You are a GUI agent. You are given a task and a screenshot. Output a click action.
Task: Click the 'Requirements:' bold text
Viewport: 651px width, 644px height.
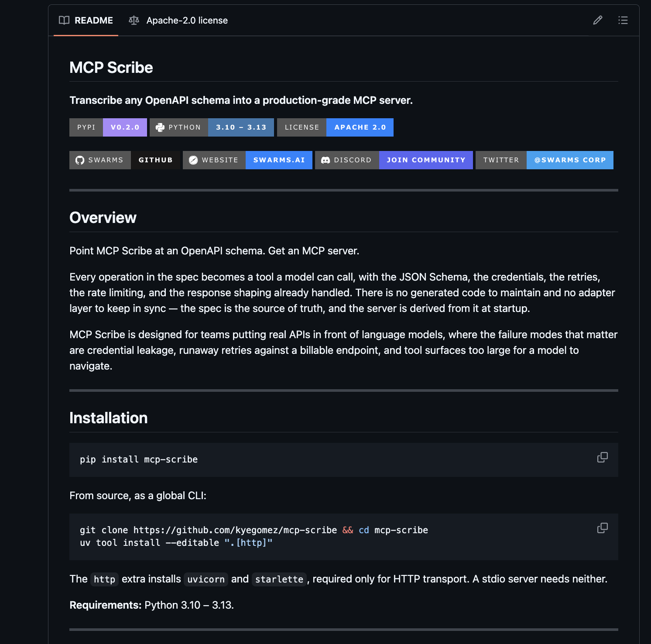click(106, 605)
